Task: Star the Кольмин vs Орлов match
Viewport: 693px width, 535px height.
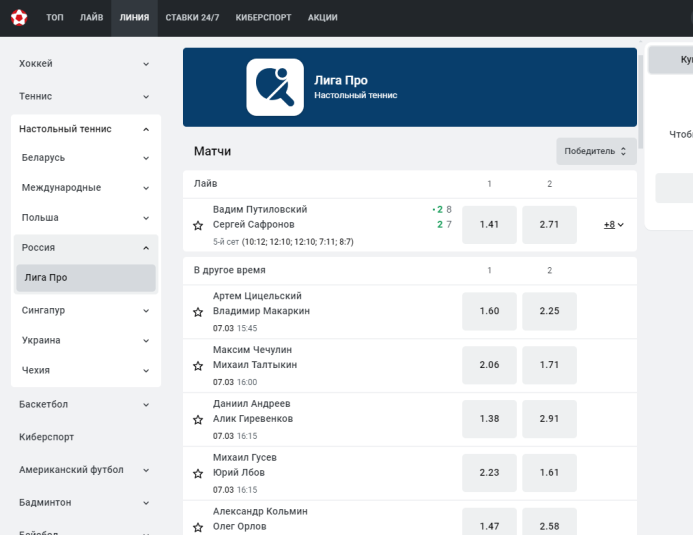Action: pyautogui.click(x=198, y=527)
